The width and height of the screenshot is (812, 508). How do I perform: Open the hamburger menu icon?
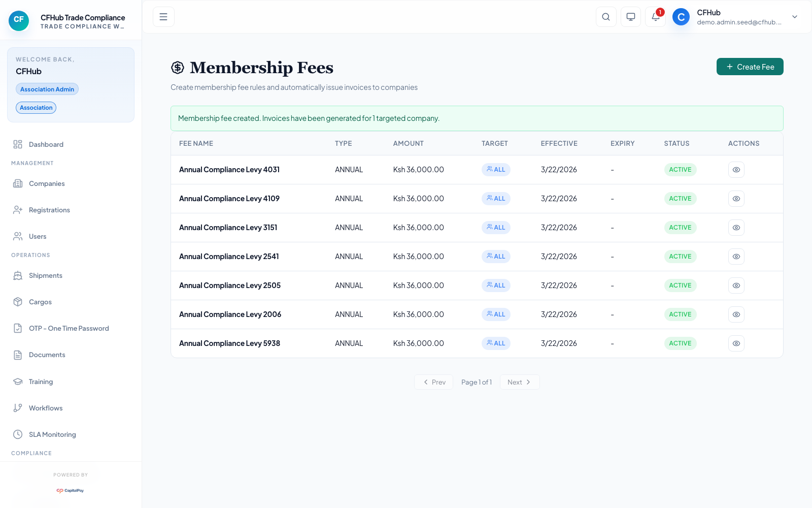163,17
